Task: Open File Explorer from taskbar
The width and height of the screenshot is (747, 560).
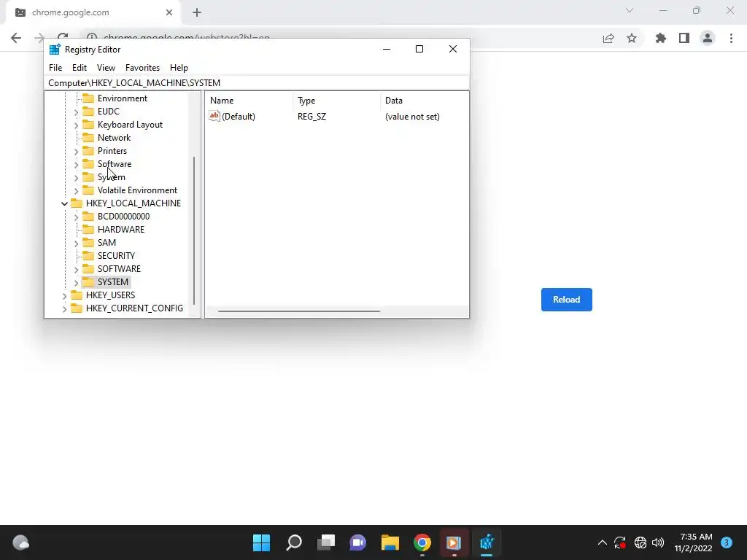Action: coord(390,542)
